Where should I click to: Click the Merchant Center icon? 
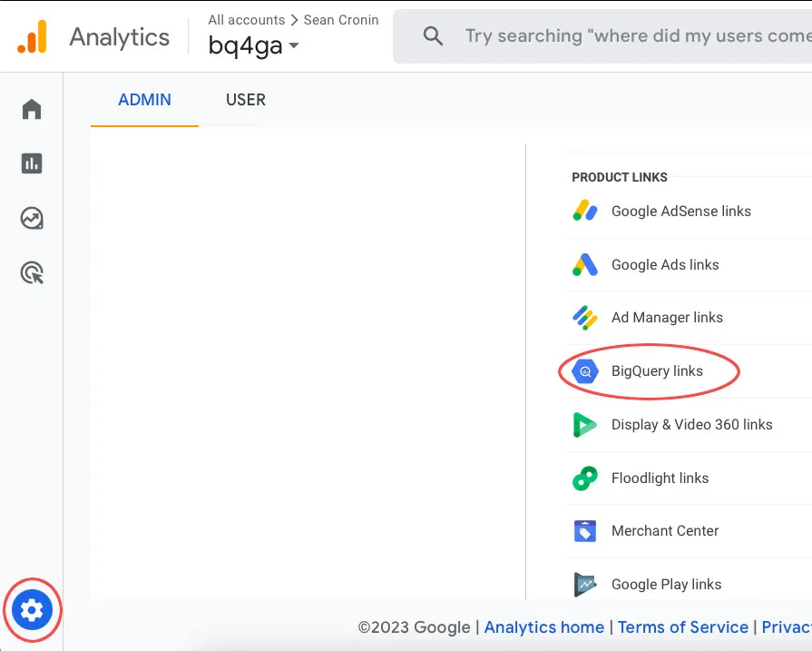[585, 531]
